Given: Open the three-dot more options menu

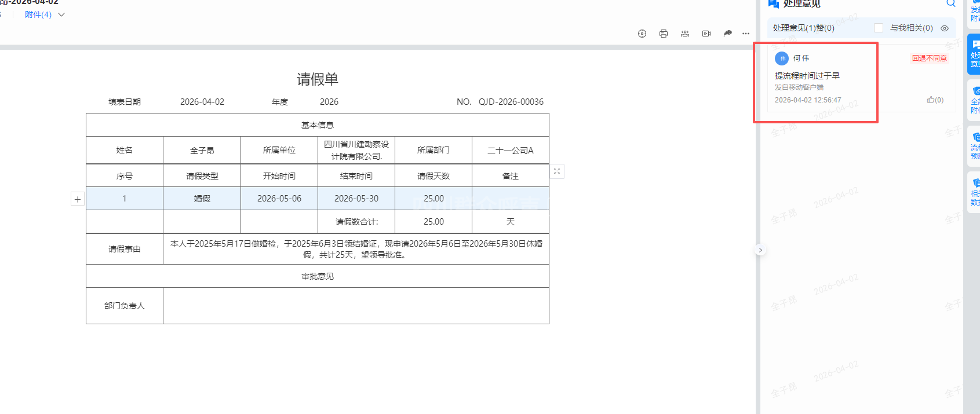Looking at the screenshot, I should (746, 34).
